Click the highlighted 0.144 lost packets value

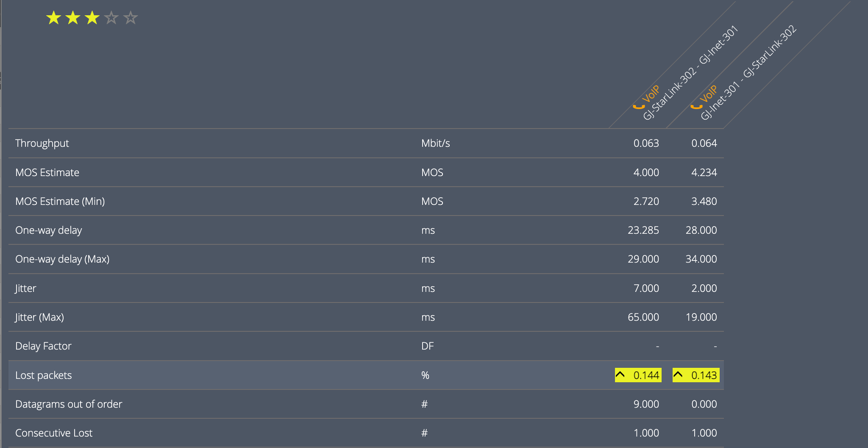point(646,375)
